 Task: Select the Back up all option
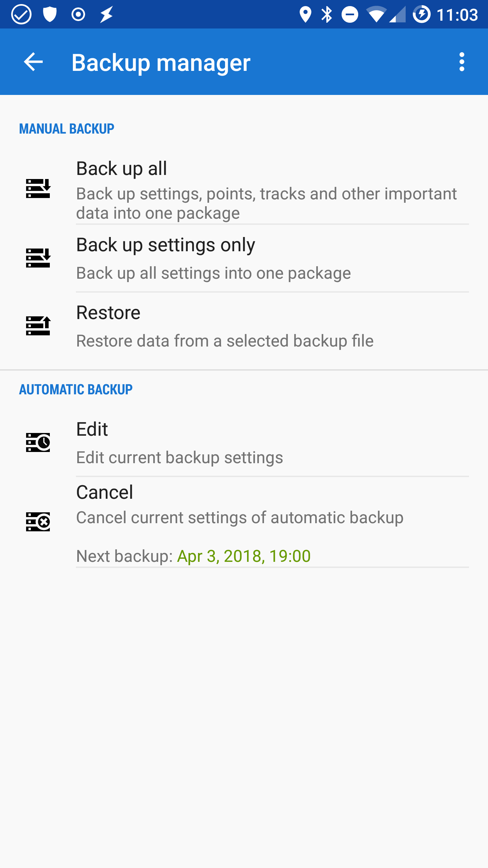(266, 190)
